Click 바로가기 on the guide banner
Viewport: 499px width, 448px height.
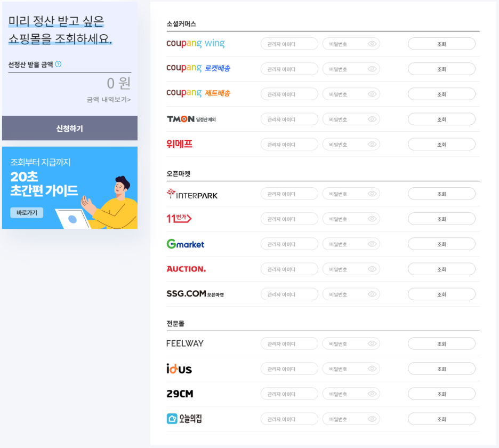[x=27, y=213]
